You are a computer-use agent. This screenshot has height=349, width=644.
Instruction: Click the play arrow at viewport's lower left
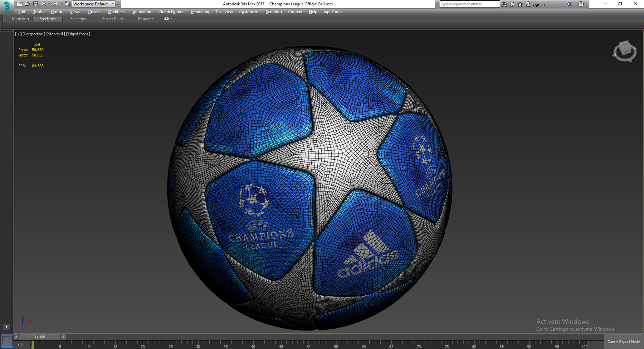tap(6, 326)
